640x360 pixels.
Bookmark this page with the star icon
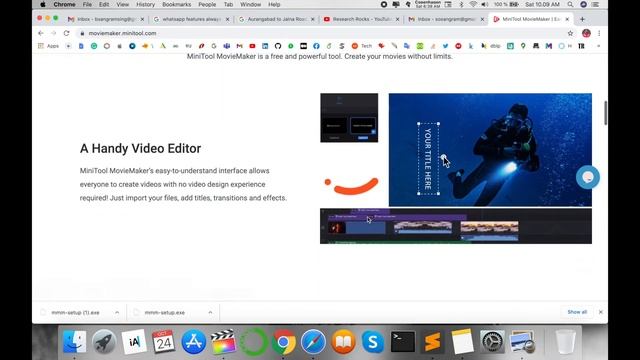tap(570, 33)
